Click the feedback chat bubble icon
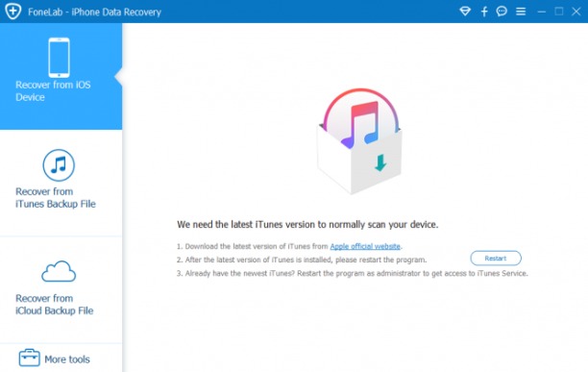This screenshot has width=588, height=372. [x=502, y=12]
